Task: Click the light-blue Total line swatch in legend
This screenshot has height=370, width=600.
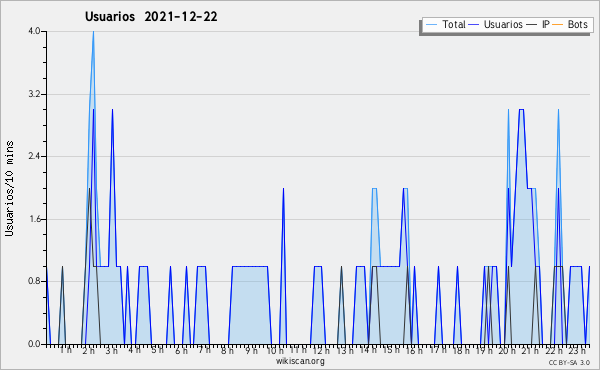Action: click(x=431, y=25)
